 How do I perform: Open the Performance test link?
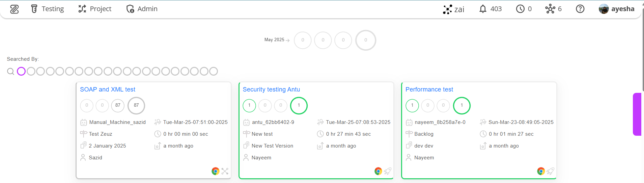pyautogui.click(x=429, y=89)
